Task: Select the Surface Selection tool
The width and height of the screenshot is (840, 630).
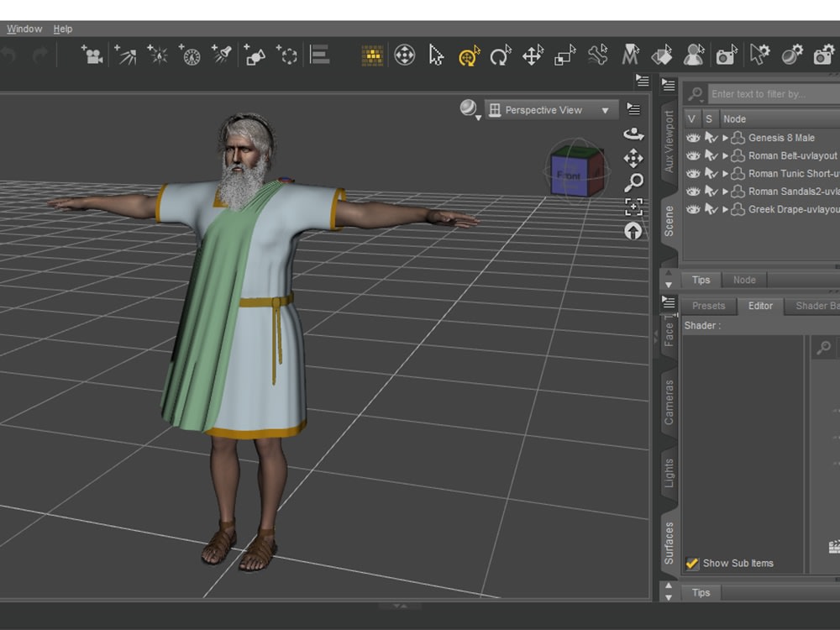Action: click(x=662, y=55)
